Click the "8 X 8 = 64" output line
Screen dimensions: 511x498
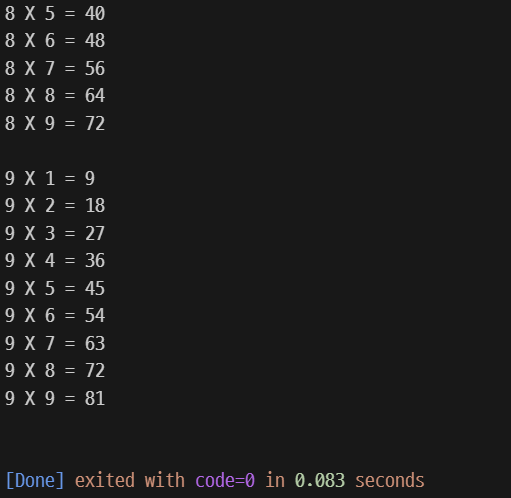(x=55, y=96)
